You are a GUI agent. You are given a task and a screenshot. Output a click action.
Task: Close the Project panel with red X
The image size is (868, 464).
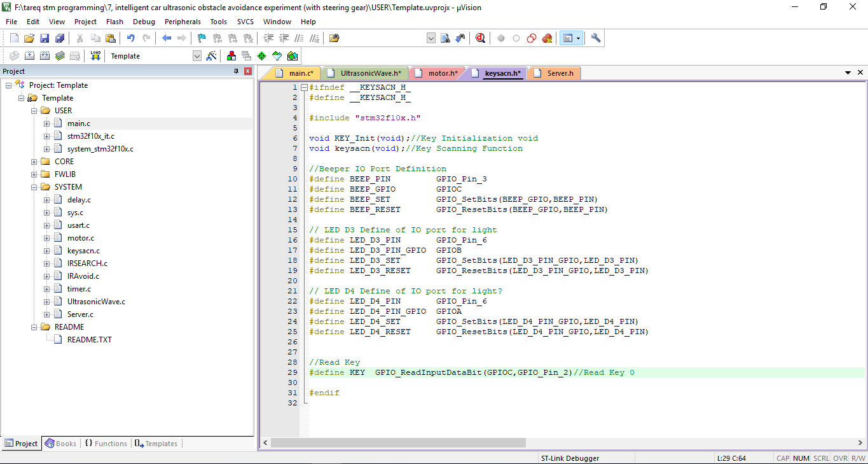(247, 71)
